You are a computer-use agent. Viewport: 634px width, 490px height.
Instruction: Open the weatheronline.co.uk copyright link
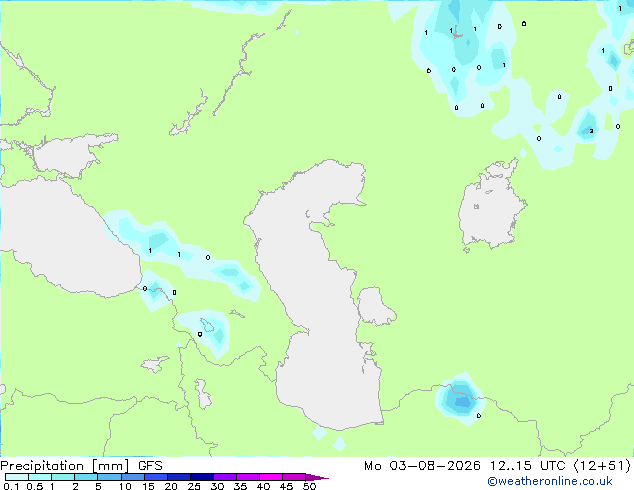[x=549, y=481]
